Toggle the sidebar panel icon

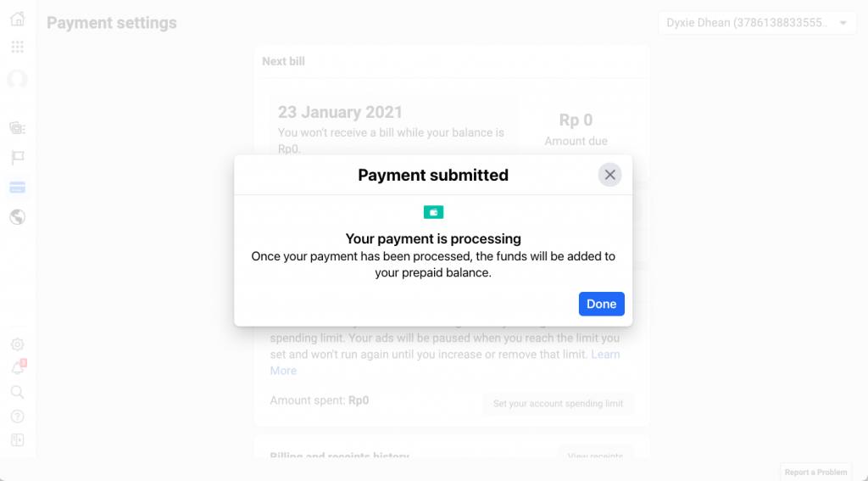point(17,440)
